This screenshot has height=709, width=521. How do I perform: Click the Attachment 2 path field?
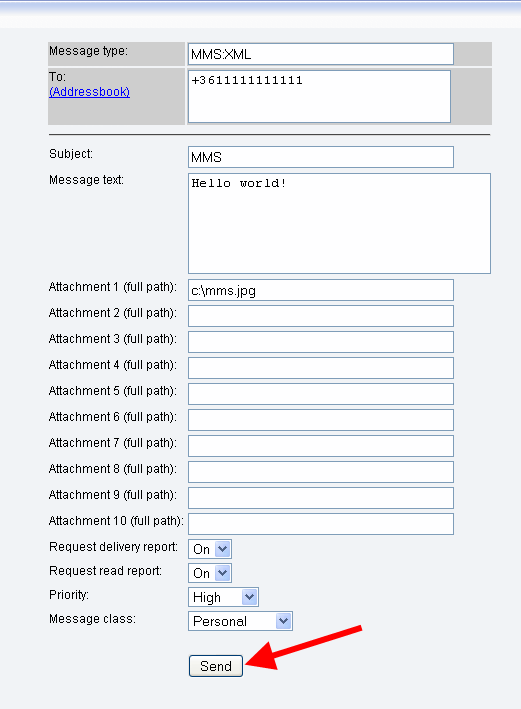[321, 316]
